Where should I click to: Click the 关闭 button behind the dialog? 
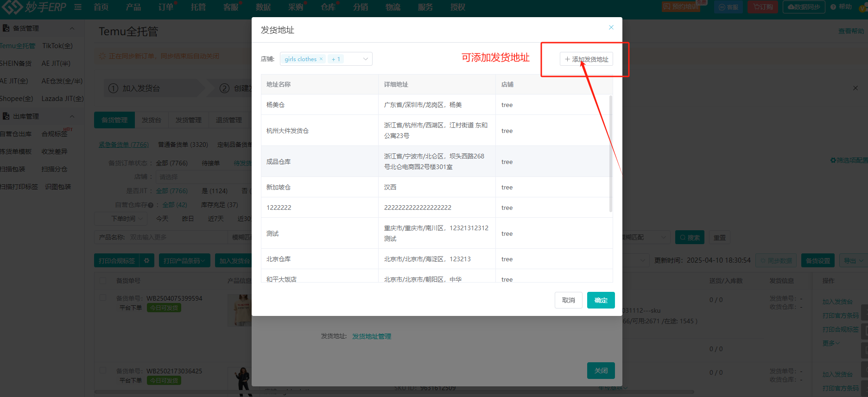601,371
